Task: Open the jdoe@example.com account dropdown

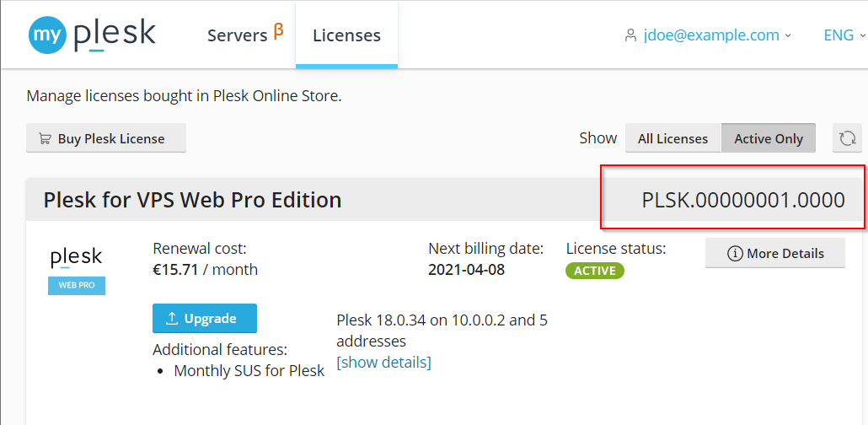Action: 716,35
